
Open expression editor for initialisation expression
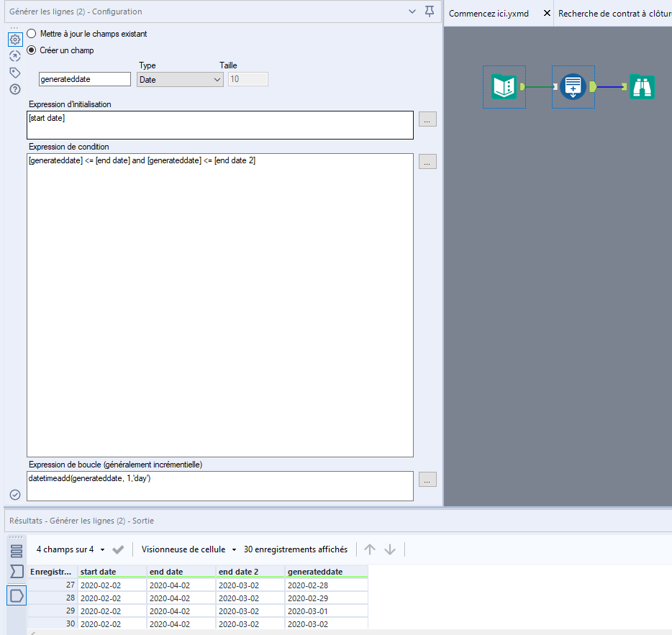coord(427,119)
